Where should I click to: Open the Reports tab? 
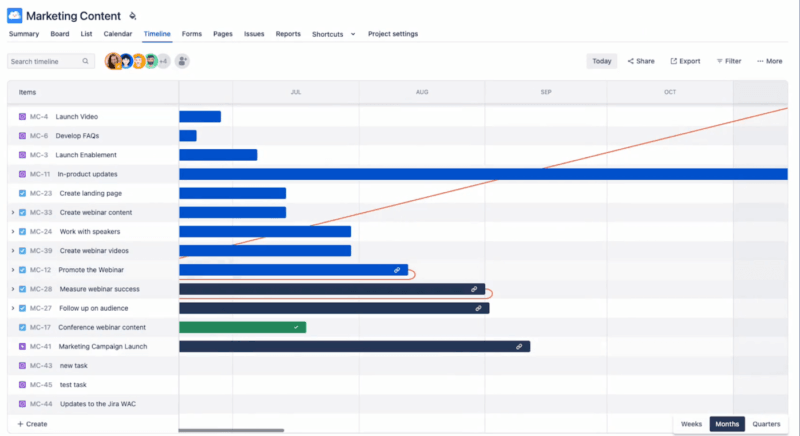[x=288, y=34]
